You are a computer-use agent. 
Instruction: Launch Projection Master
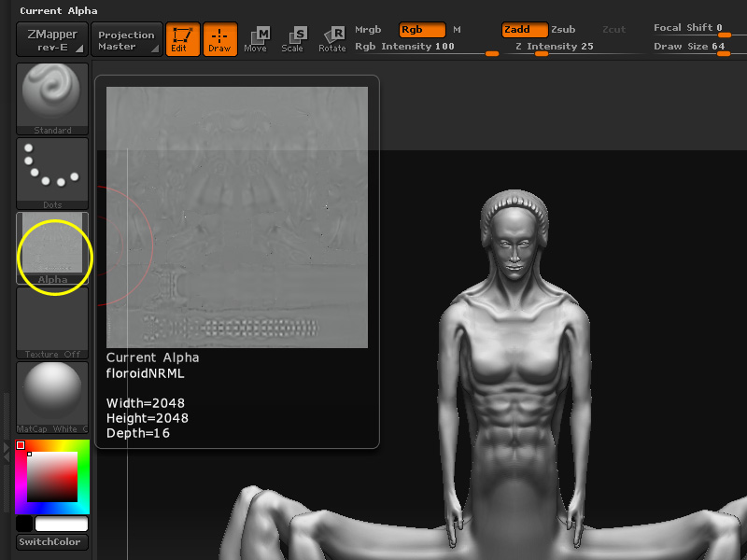click(x=126, y=38)
